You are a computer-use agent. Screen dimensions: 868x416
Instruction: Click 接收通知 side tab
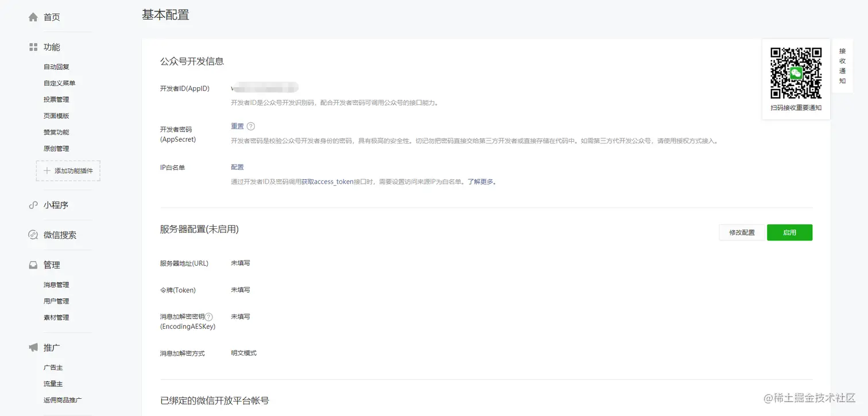pyautogui.click(x=842, y=65)
